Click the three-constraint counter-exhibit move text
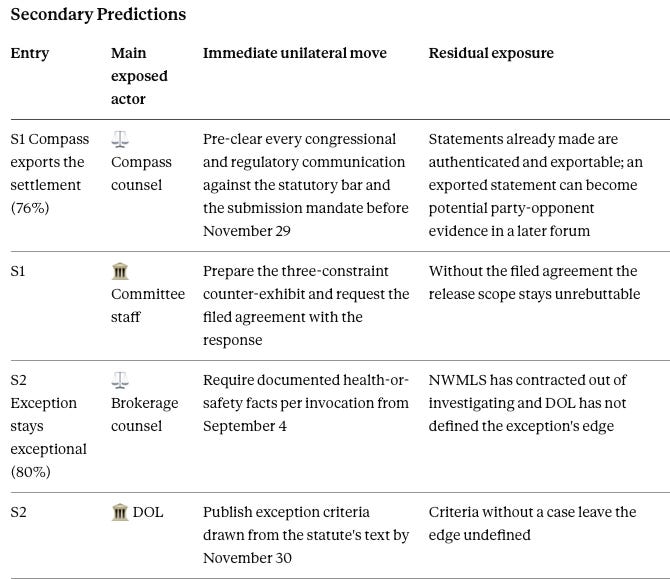 point(306,306)
